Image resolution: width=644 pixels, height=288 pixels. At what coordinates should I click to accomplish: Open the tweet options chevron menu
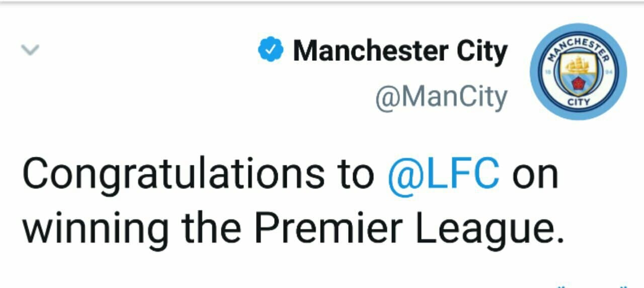click(30, 50)
